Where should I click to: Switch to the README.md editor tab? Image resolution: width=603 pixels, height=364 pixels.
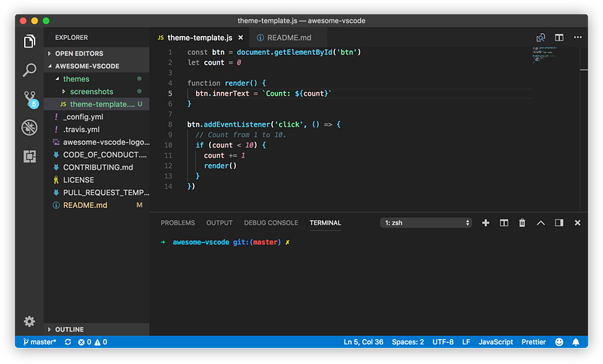[283, 37]
